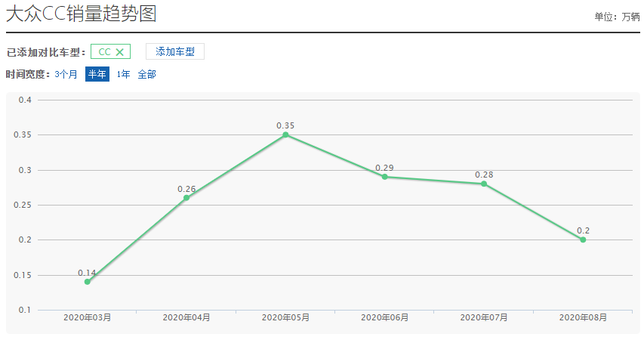644x340 pixels.
Task: Click the 0.3 y-axis label
Action: [x=25, y=170]
